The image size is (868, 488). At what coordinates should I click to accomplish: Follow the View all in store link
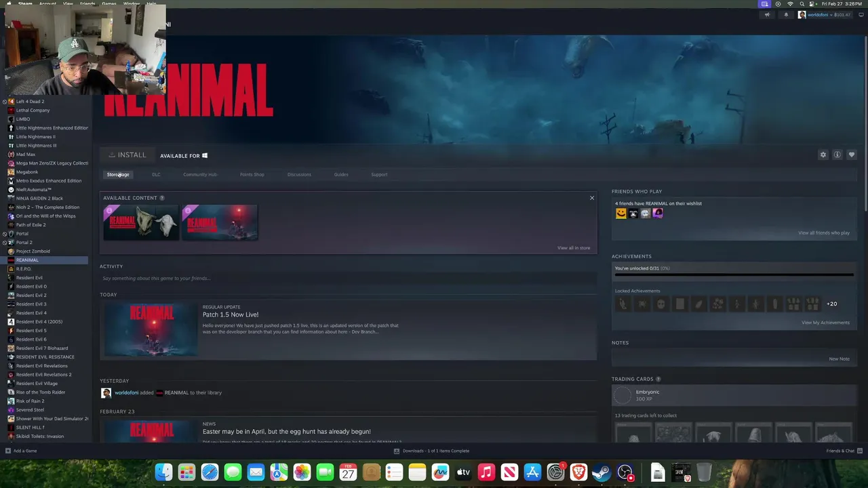point(574,248)
